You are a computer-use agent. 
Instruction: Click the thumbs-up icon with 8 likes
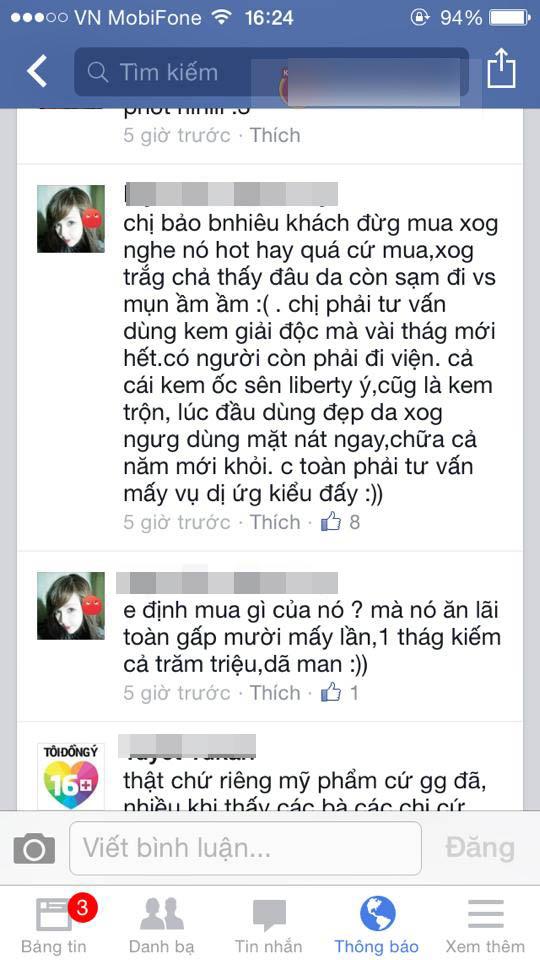pos(331,522)
